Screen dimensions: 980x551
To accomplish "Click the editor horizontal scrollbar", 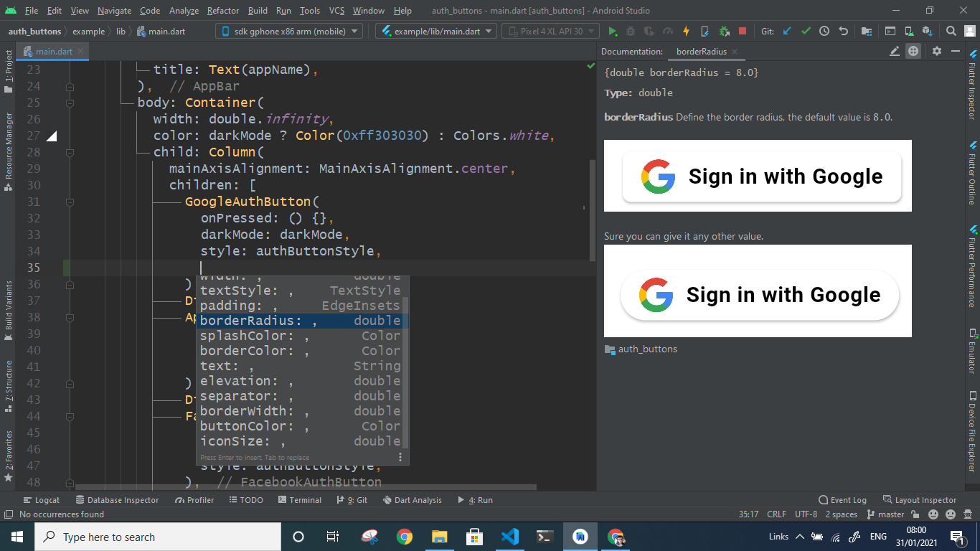I will pyautogui.click(x=306, y=486).
